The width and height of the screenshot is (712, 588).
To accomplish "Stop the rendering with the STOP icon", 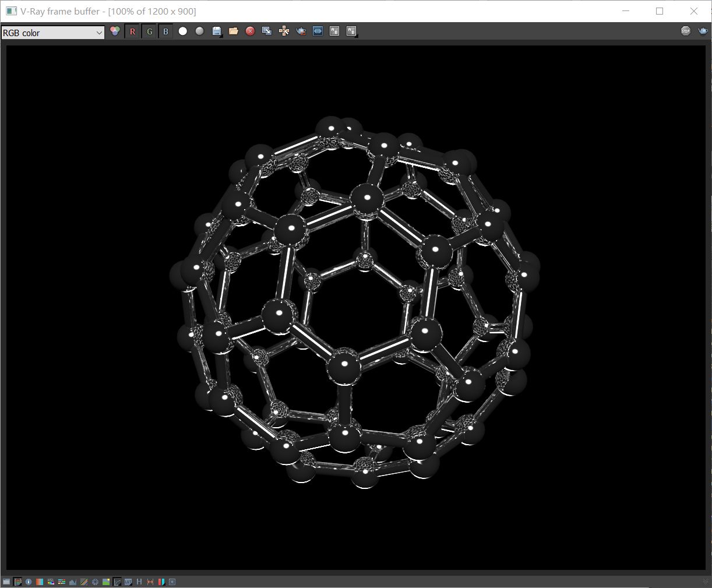I will 686,31.
